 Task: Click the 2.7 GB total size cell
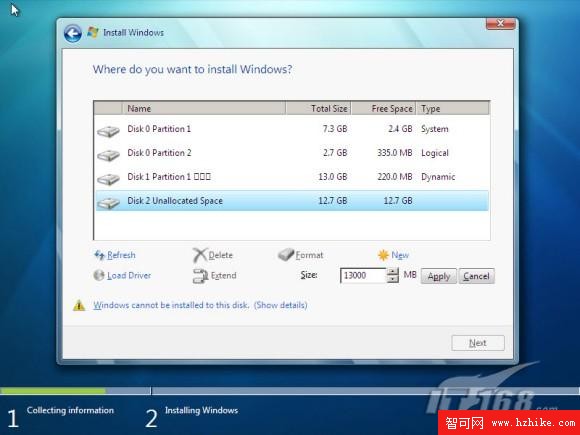335,153
